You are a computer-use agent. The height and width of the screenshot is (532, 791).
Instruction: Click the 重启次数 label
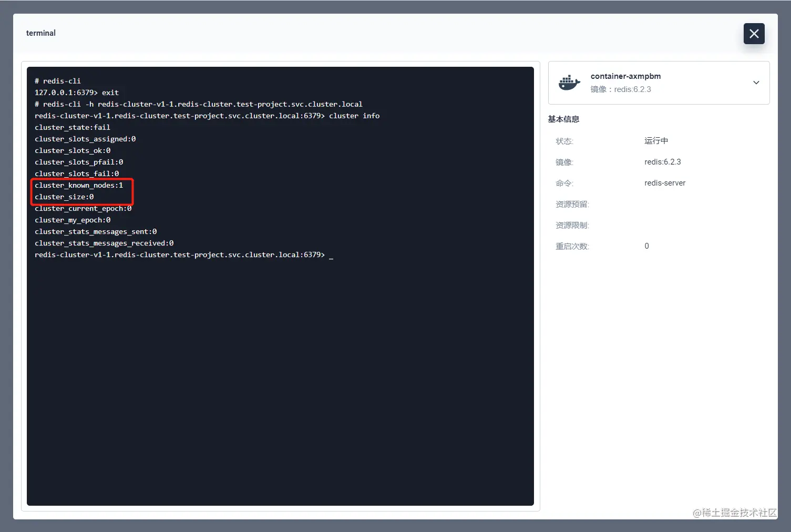pos(572,246)
